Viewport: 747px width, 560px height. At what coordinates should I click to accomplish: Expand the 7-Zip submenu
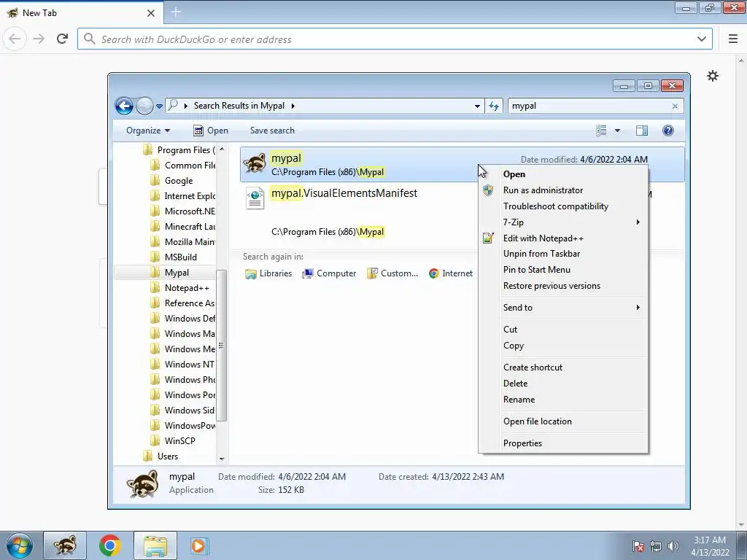pos(564,222)
